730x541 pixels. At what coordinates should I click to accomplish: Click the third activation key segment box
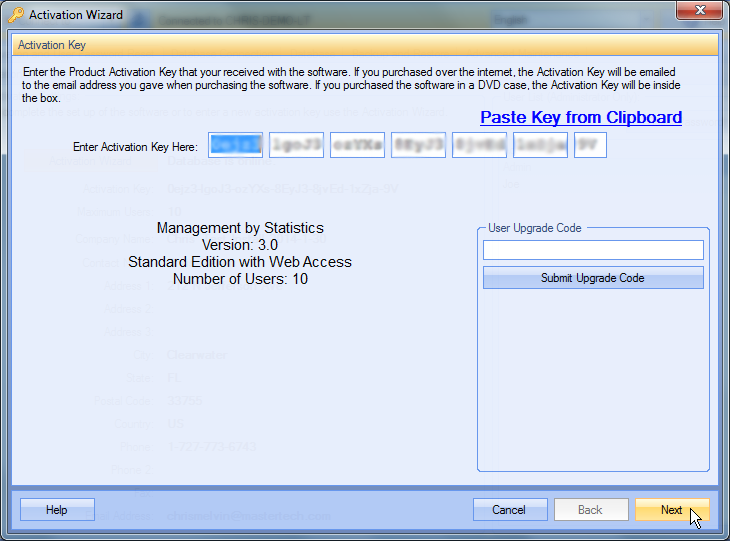pyautogui.click(x=358, y=145)
